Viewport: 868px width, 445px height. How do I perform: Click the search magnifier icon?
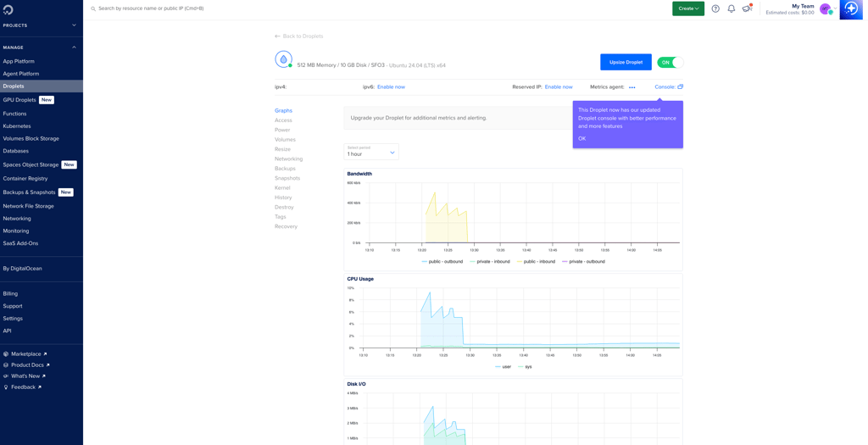[93, 8]
